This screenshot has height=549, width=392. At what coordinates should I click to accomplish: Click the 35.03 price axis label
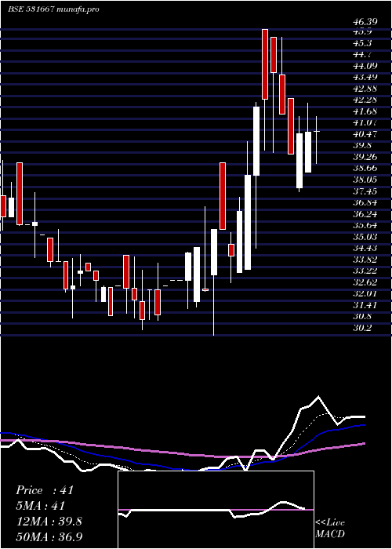point(365,237)
